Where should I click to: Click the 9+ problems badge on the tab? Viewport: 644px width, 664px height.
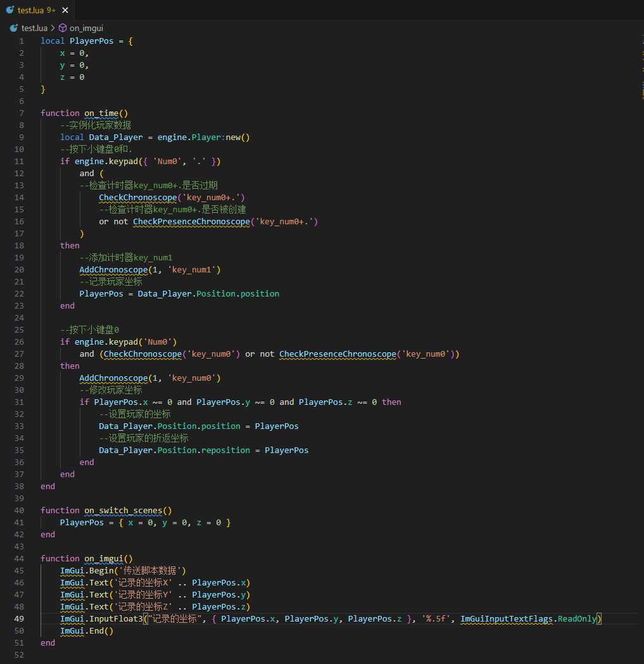[51, 10]
